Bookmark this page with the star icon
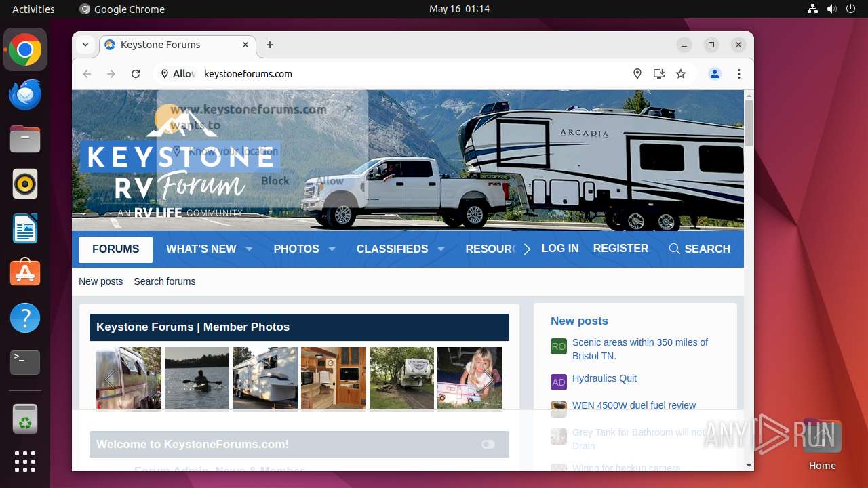 [x=681, y=74]
